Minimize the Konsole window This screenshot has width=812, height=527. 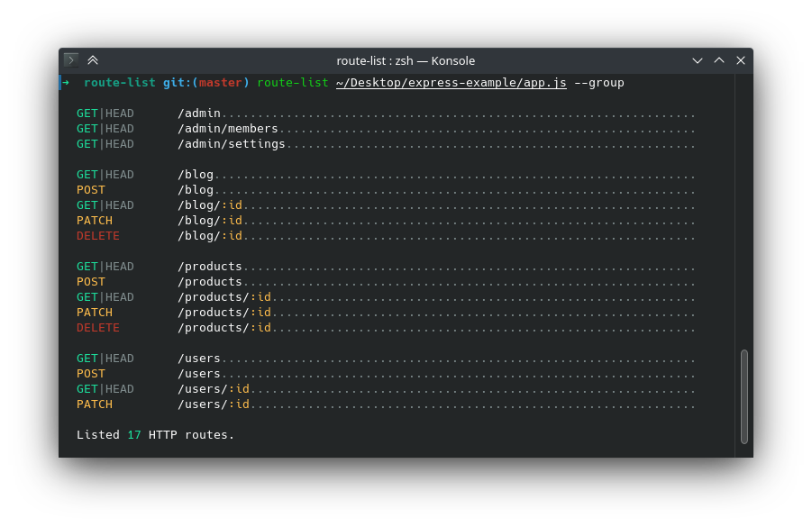[697, 60]
